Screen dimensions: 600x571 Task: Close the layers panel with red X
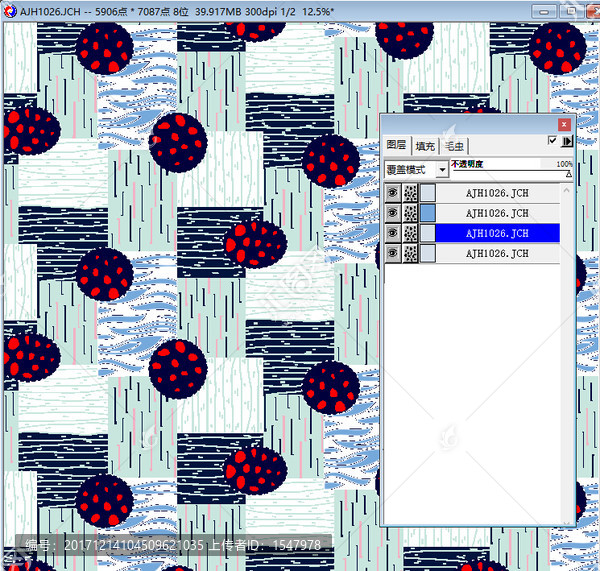564,124
